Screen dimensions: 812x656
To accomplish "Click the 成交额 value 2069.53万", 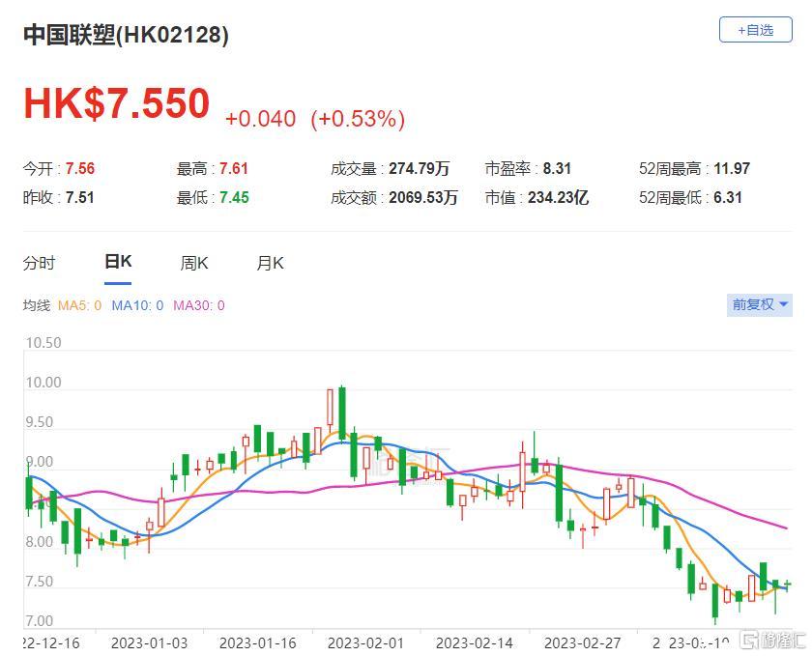I will tap(423, 197).
